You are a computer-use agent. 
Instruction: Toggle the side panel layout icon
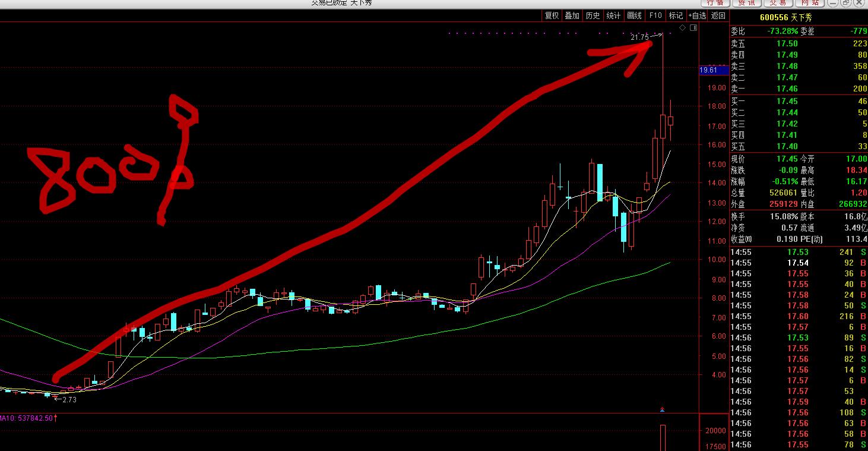(693, 28)
